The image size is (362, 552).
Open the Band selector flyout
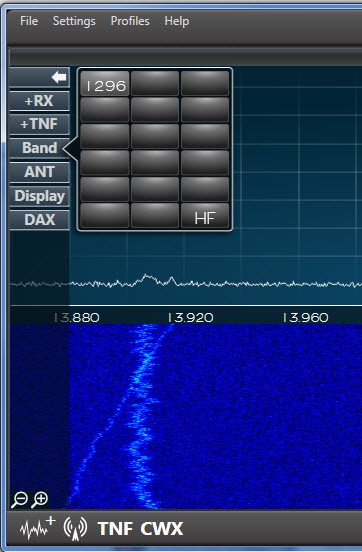(39, 148)
